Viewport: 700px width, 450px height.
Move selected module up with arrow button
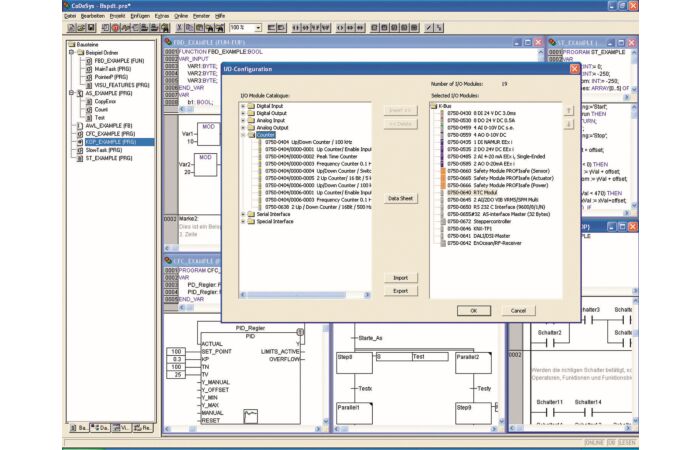569,111
